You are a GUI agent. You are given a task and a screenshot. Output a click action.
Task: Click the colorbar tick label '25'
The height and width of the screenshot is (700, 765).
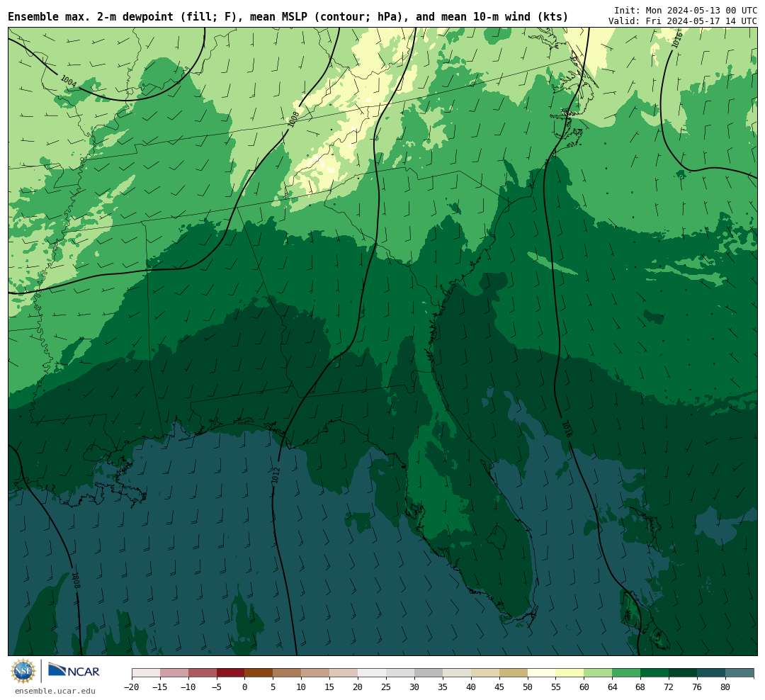point(386,687)
